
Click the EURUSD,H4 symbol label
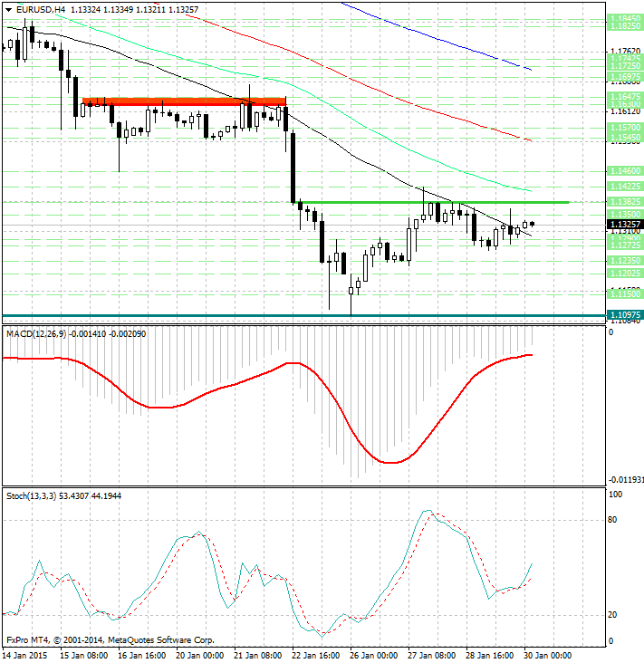click(x=41, y=9)
